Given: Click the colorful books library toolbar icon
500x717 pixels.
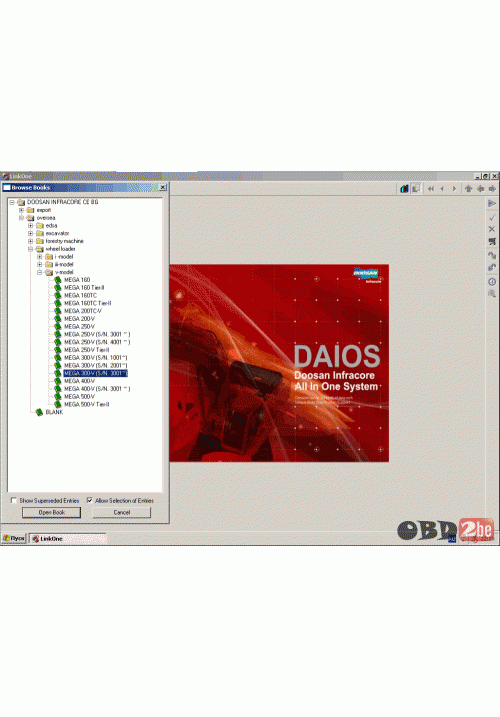Looking at the screenshot, I should (404, 188).
